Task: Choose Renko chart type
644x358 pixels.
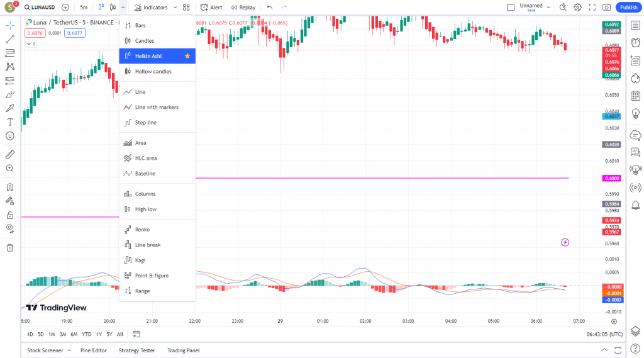Action: click(157, 230)
